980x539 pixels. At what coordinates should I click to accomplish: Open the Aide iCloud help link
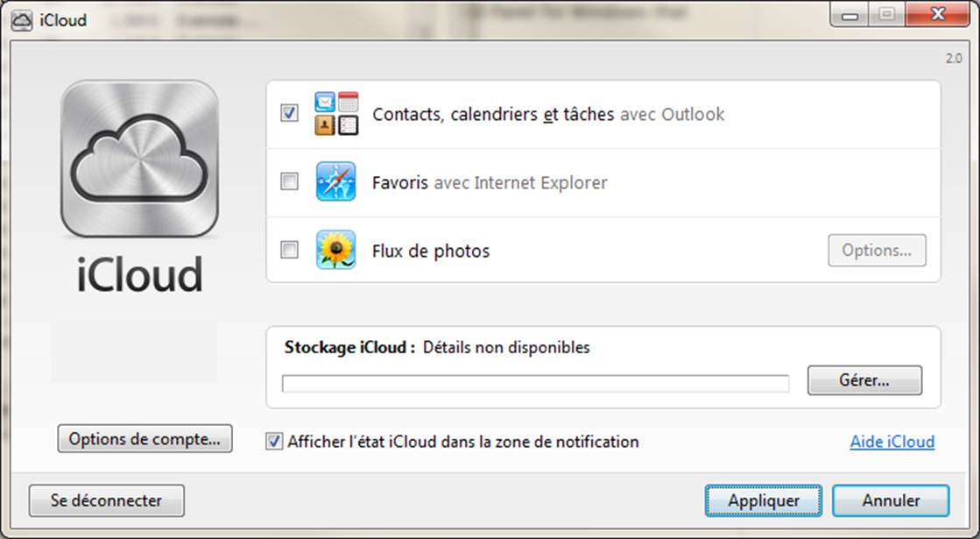pyautogui.click(x=892, y=442)
